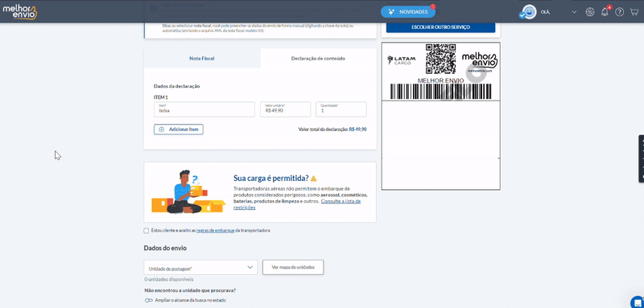Screen dimensions: 644x308
Task: Open the shopping cart icon
Action: 634,12
